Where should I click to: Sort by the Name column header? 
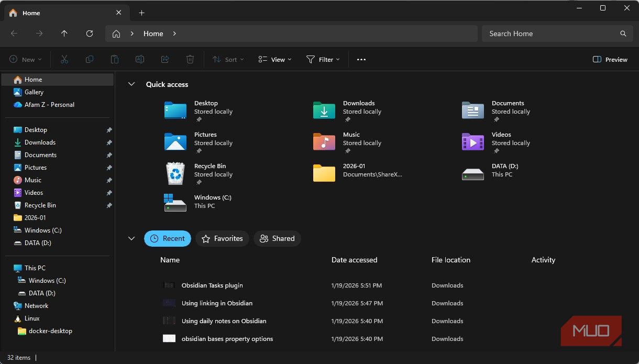(170, 260)
